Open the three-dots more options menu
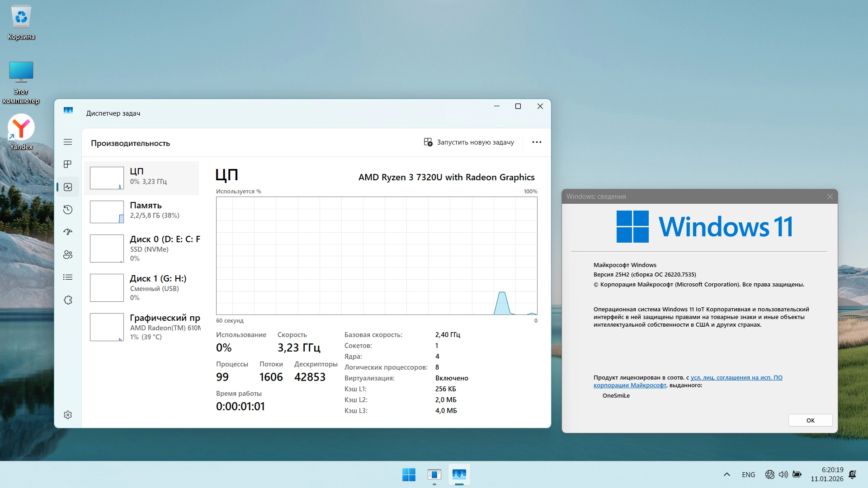 537,142
